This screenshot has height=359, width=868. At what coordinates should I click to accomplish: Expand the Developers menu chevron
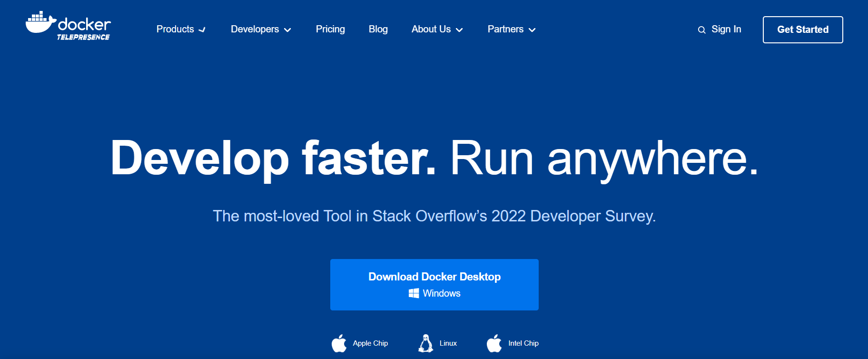287,30
